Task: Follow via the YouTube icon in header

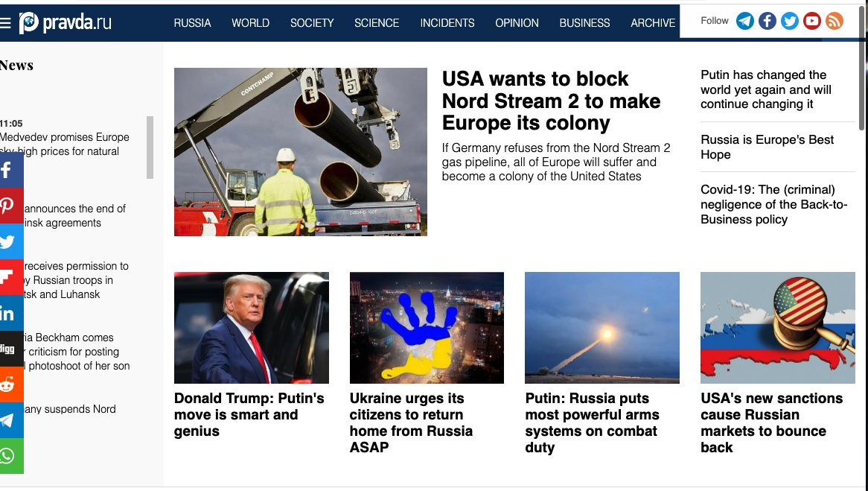Action: point(811,21)
